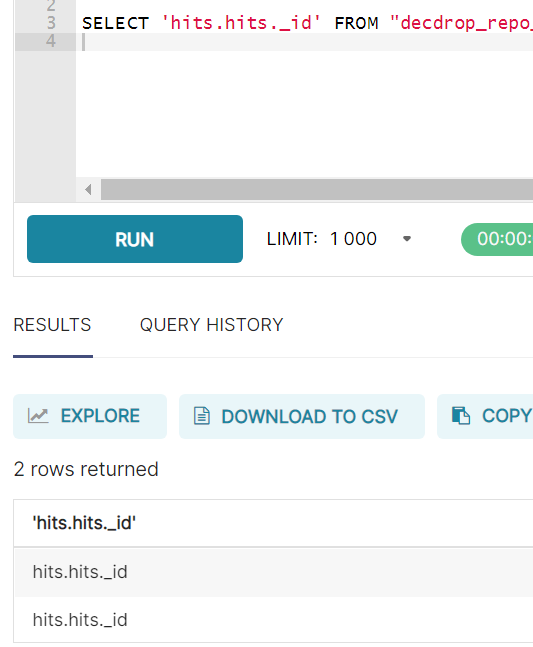Switch to the QUERY HISTORY tab
This screenshot has height=647, width=533.
(x=211, y=325)
